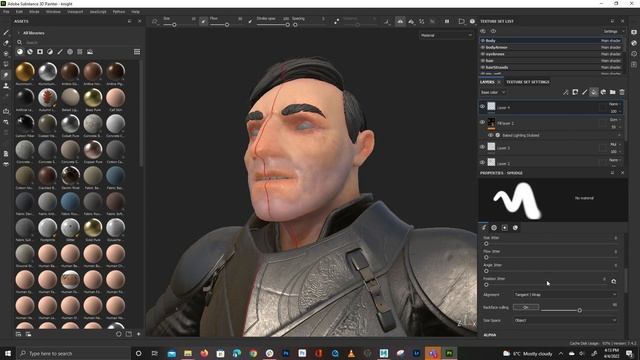Toggle the Backface culling On button
640x360 pixels.
point(526,307)
